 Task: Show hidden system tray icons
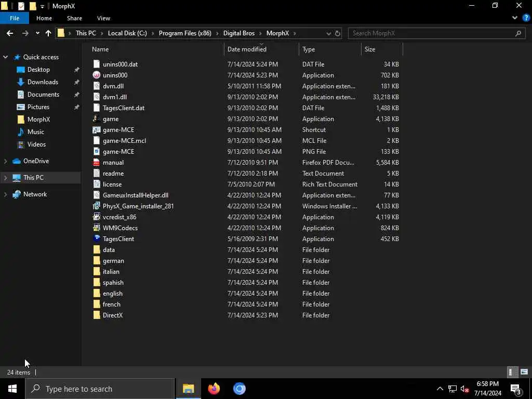coord(440,389)
